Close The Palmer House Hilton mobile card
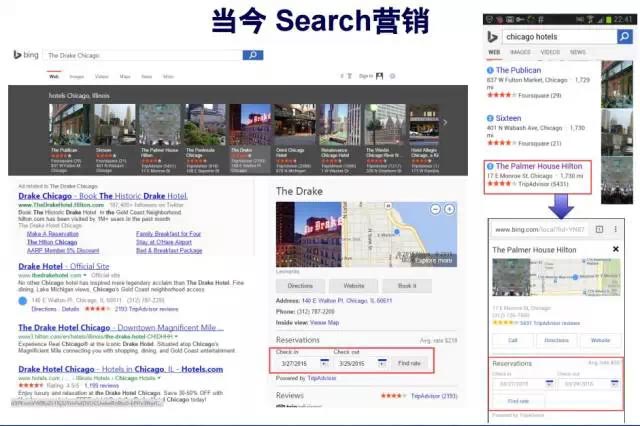640x426 pixels. (x=615, y=248)
